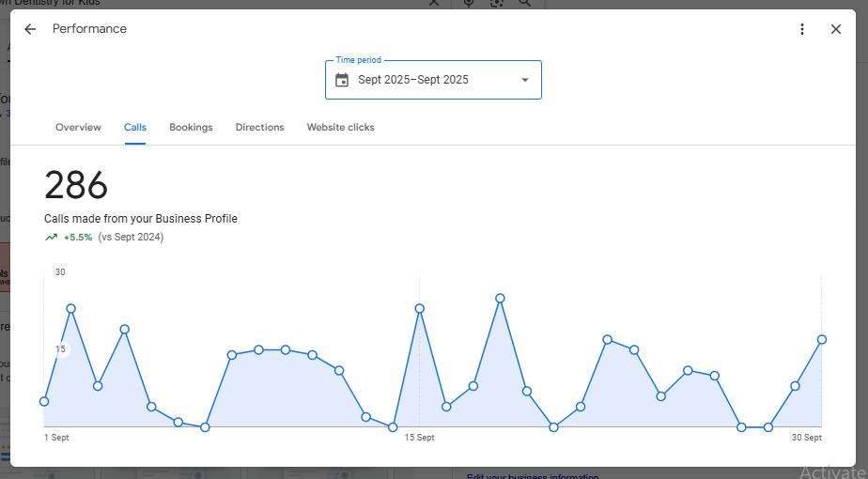This screenshot has width=868, height=479.
Task: Click the Sept 2025–Sept 2025 date range field
Action: click(413, 80)
